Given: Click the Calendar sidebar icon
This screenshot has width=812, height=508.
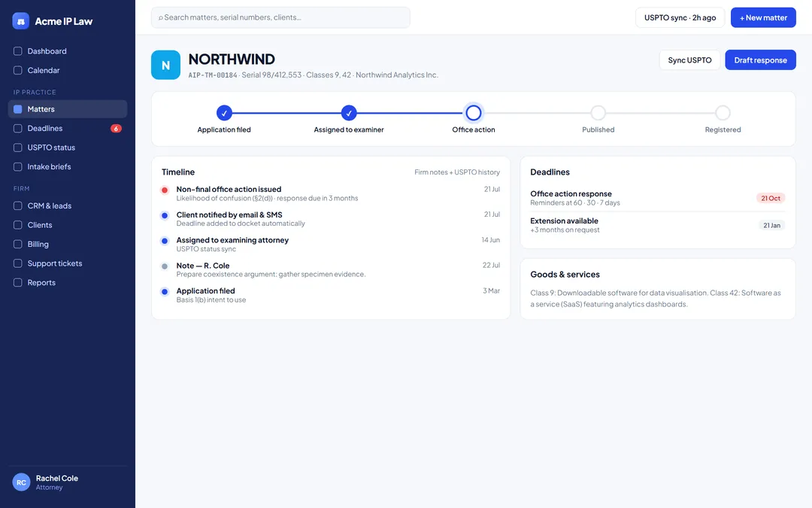Looking at the screenshot, I should [17, 71].
